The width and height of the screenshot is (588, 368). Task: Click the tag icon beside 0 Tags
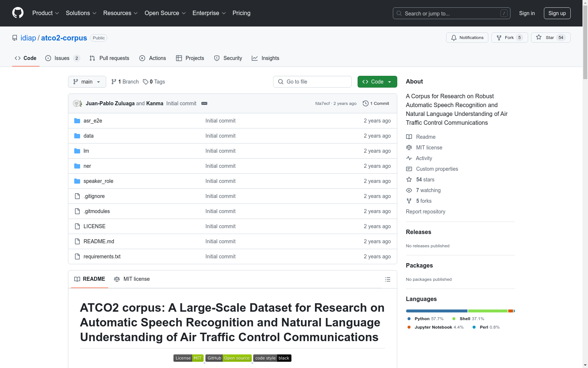tap(146, 82)
